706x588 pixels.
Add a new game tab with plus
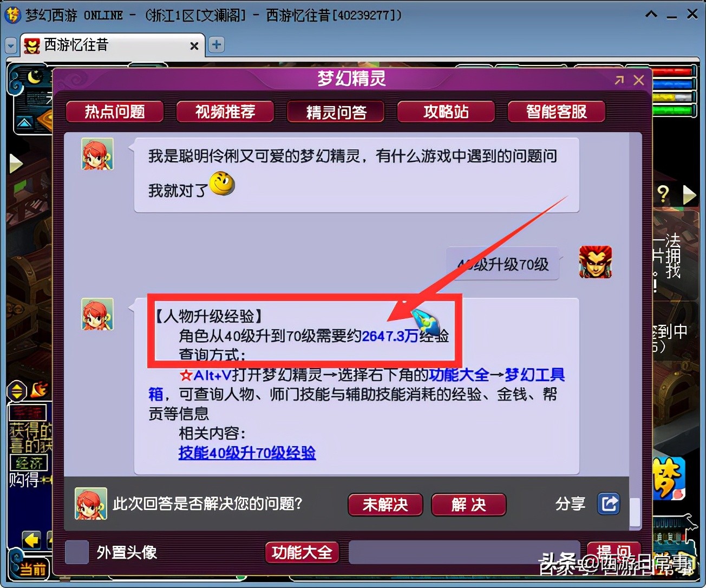(217, 44)
